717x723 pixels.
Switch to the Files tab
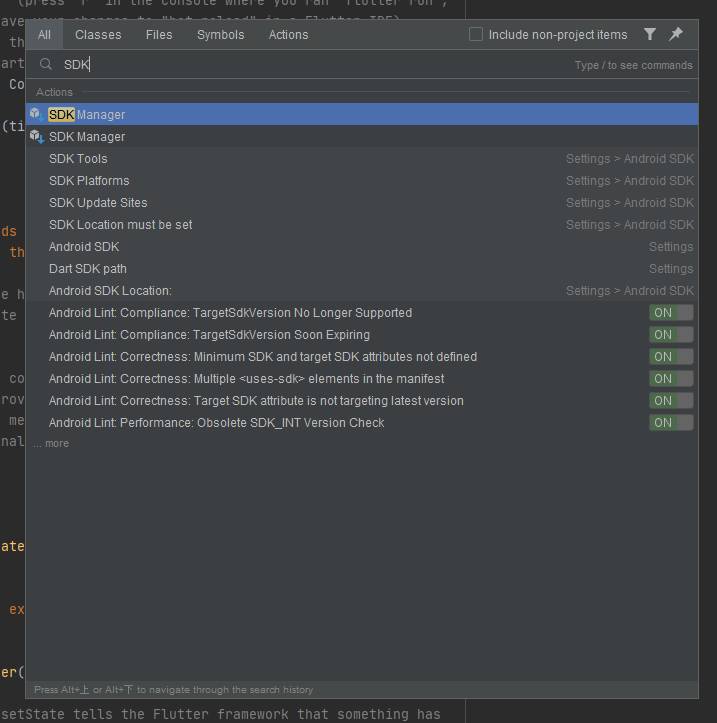click(159, 35)
